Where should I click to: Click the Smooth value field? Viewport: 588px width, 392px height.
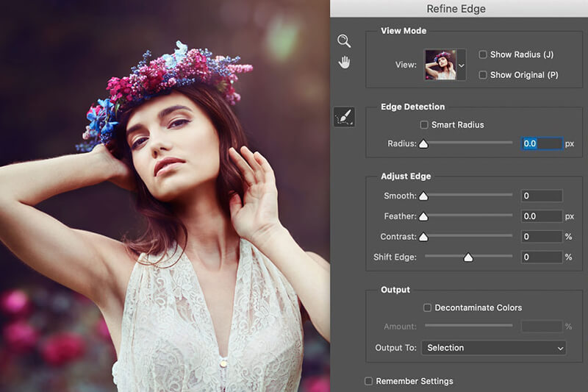(542, 196)
